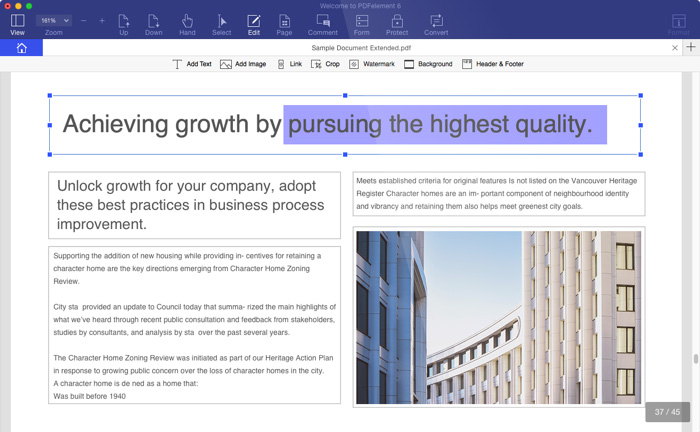This screenshot has height=432, width=700.
Task: Click the 'Was built before 1940' line
Action: [90, 396]
